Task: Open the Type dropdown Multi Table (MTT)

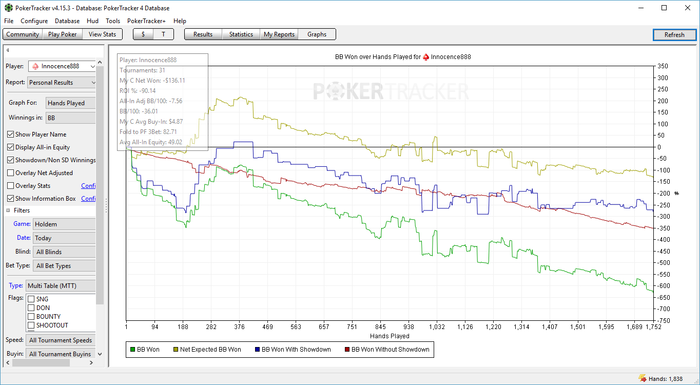Action: click(61, 285)
